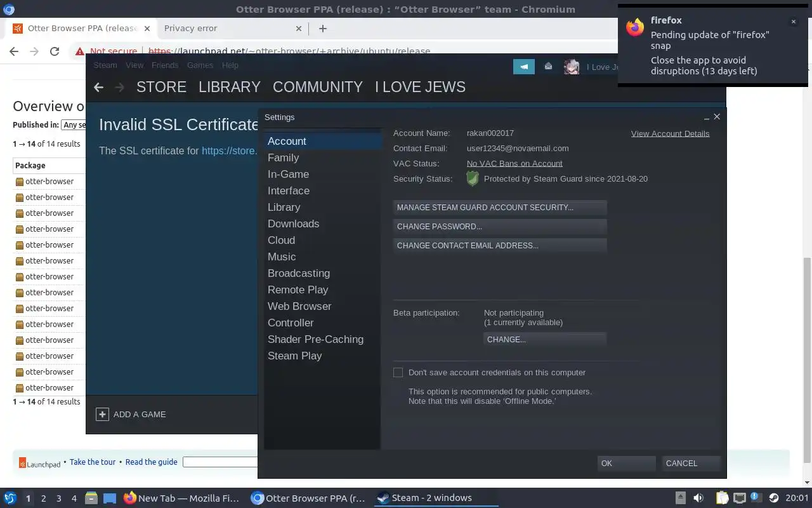Select the Downloads settings category
This screenshot has width=812, height=508.
click(x=323, y=224)
